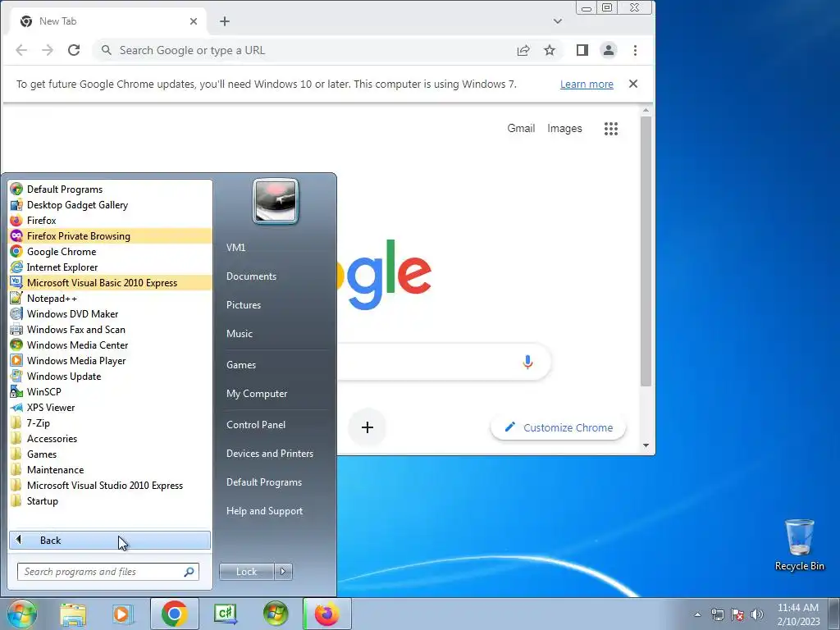
Task: Open Help and Support
Action: (265, 511)
